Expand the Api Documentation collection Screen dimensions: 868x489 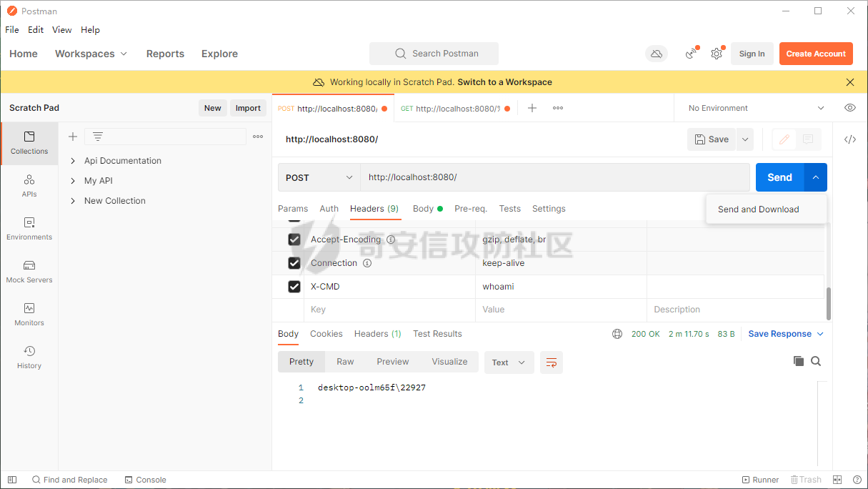(x=73, y=161)
